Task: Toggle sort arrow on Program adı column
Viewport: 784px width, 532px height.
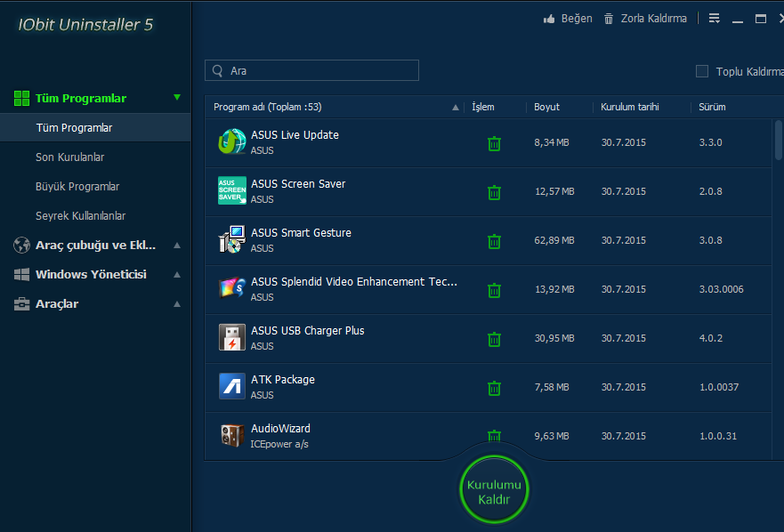Action: coord(456,107)
